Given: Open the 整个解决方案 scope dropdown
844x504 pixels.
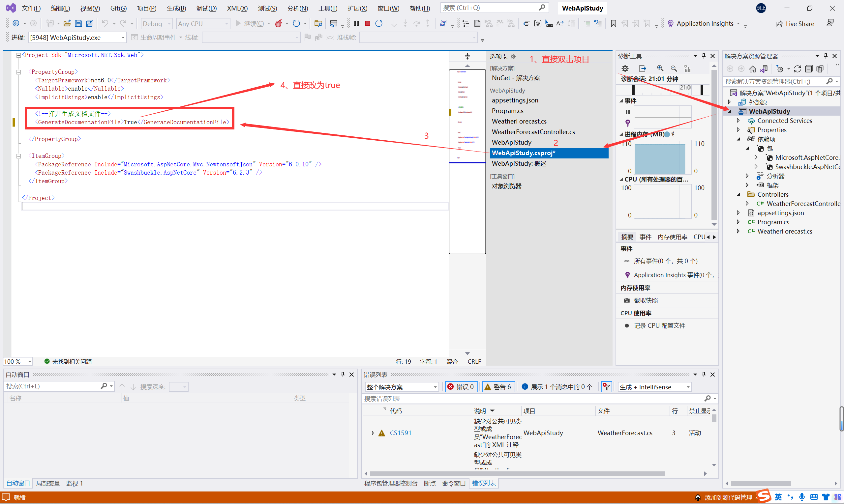Looking at the screenshot, I should coord(401,387).
